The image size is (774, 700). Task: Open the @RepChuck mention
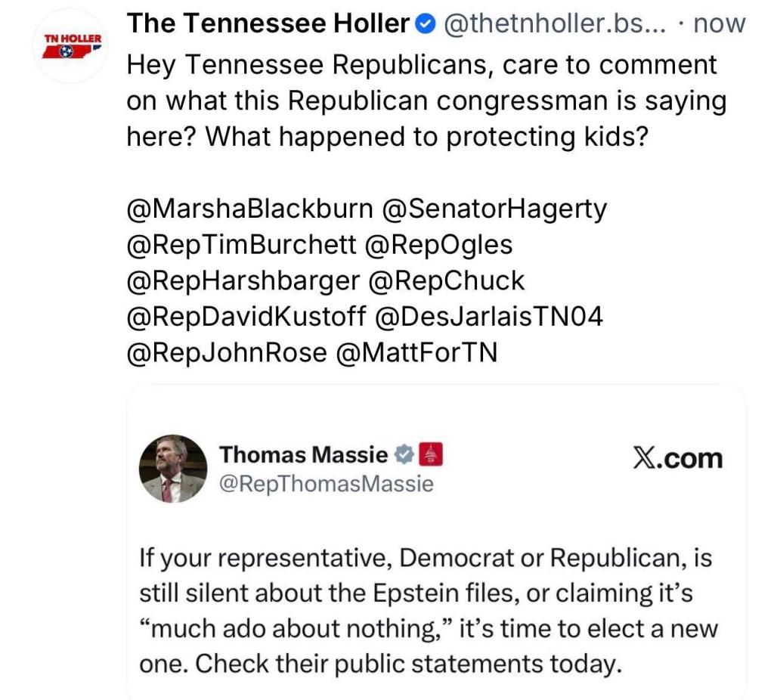pos(447,280)
